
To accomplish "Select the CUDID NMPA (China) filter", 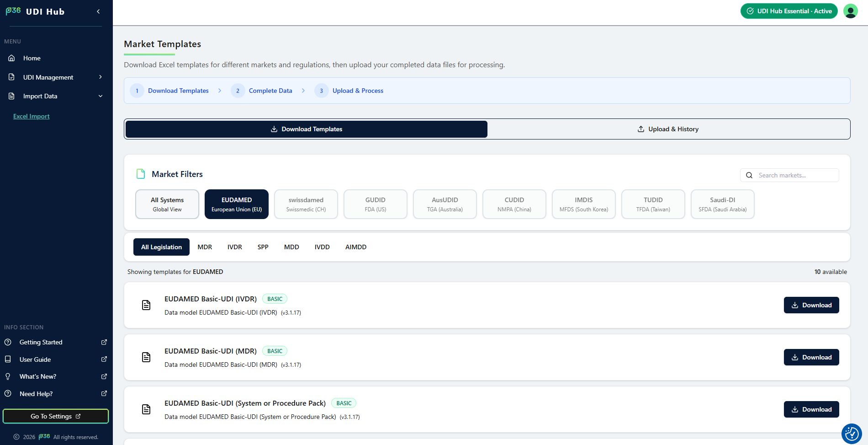I will pos(514,204).
